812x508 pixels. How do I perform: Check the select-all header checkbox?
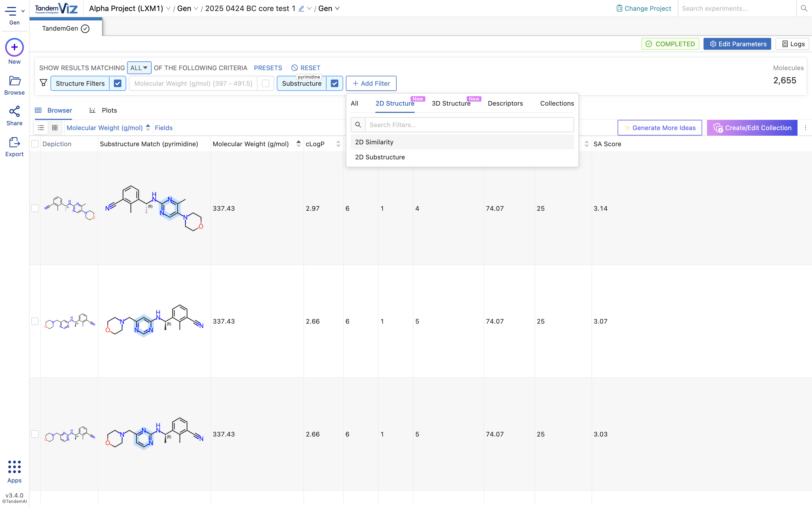click(x=35, y=144)
